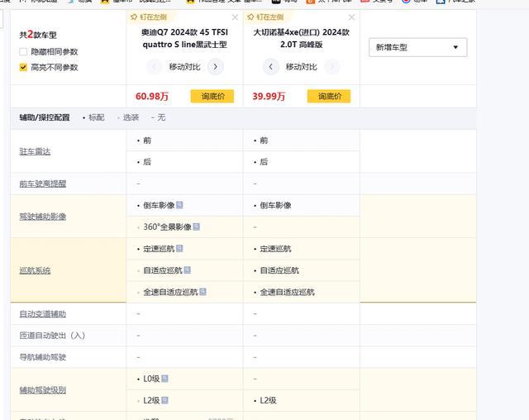Open the 自动变道辅助 parameter link

tap(42, 313)
